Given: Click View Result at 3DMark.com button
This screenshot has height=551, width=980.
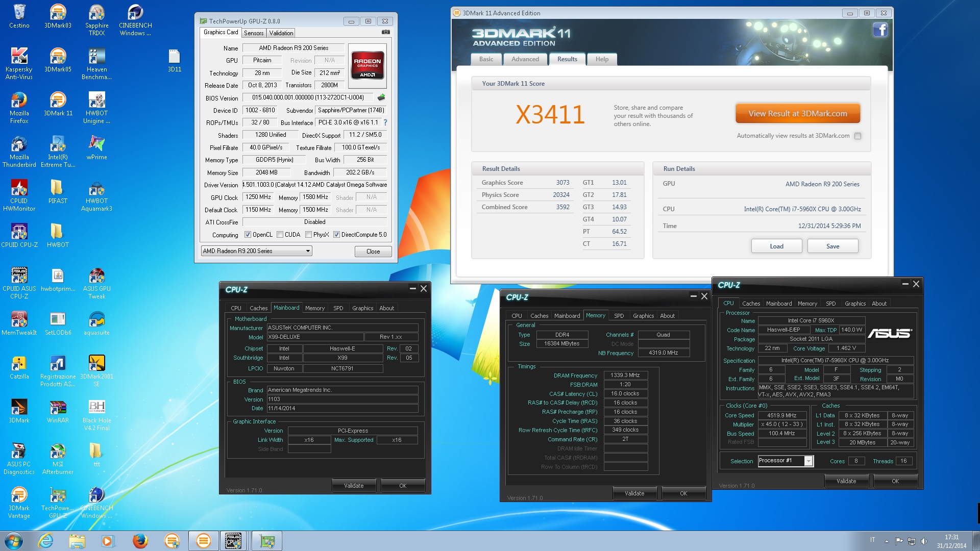Looking at the screenshot, I should [798, 114].
